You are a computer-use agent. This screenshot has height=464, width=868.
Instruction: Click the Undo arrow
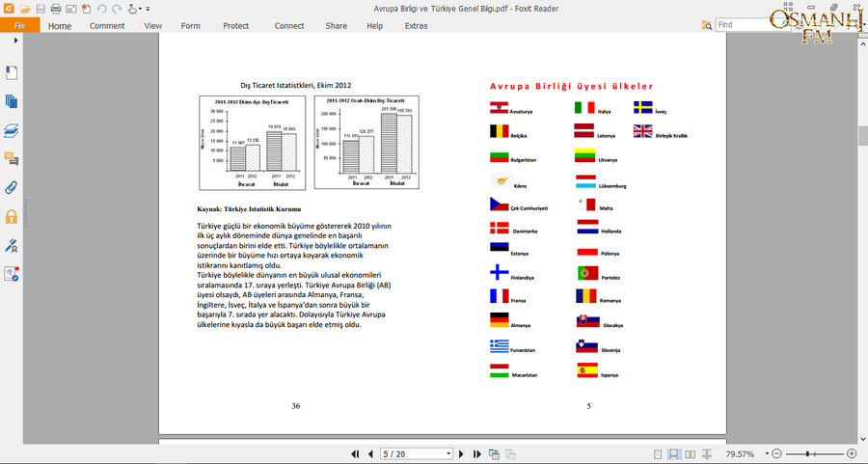101,9
